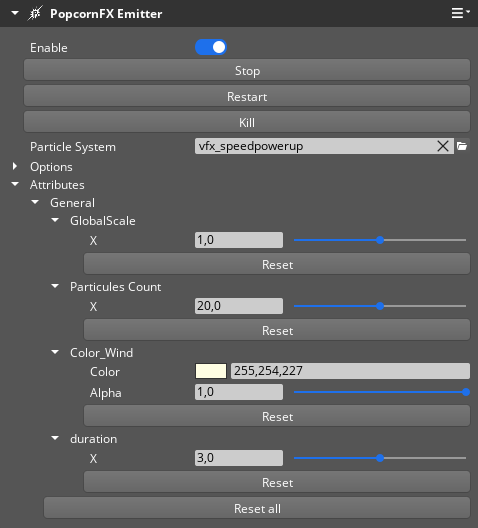The image size is (478, 528).
Task: Collapse the General group
Action: [35, 202]
